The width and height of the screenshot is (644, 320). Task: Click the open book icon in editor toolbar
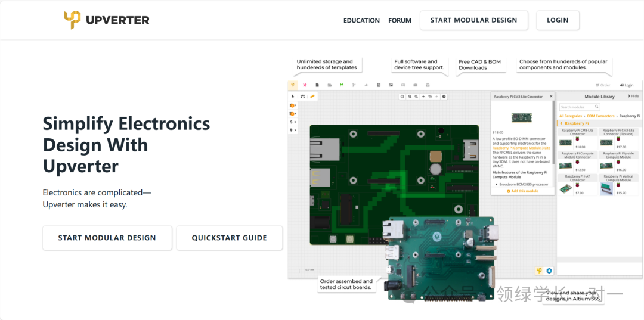tap(403, 85)
